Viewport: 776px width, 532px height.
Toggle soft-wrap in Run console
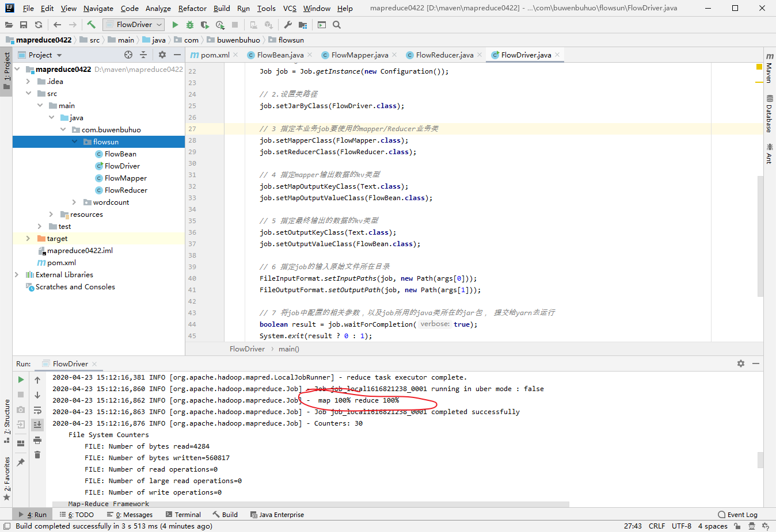pyautogui.click(x=37, y=410)
